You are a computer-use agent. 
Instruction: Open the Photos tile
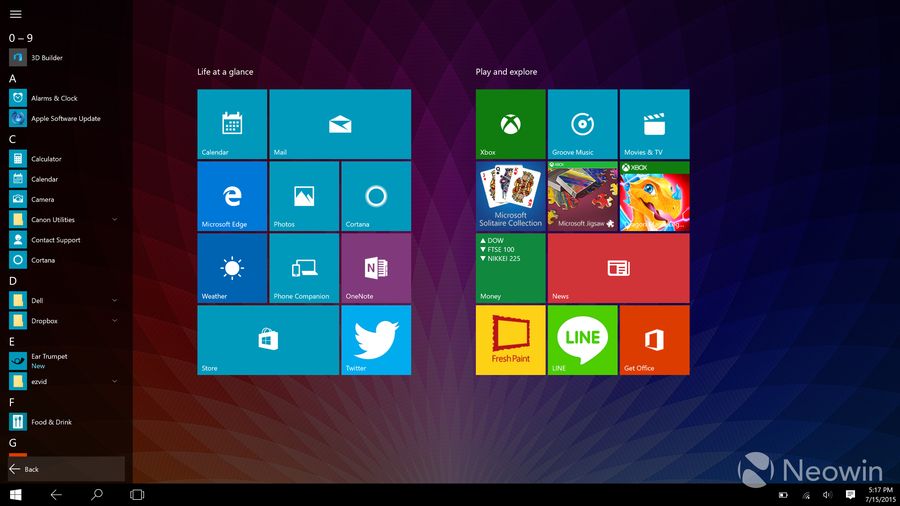click(x=304, y=196)
